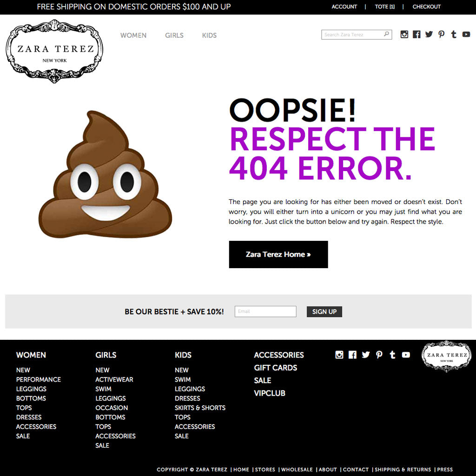Click the YouTube icon in the header

(x=466, y=34)
